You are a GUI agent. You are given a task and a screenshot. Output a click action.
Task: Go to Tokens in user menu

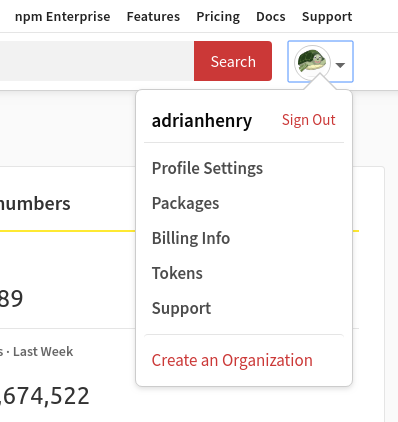[x=177, y=273]
